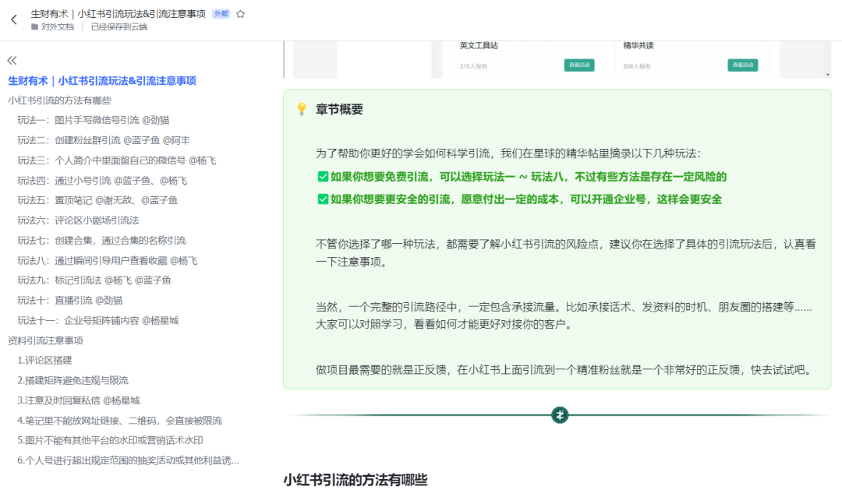Screen dimensions: 842x504
Task: Go to 玩法七：创建合集
Action: click(x=101, y=241)
